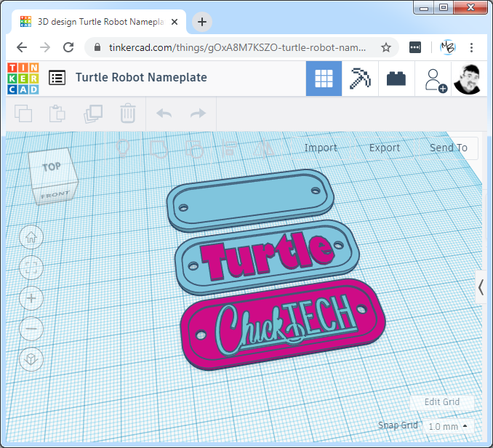Reload the Tinkercad page
Viewport: 493px width, 448px height.
click(68, 47)
